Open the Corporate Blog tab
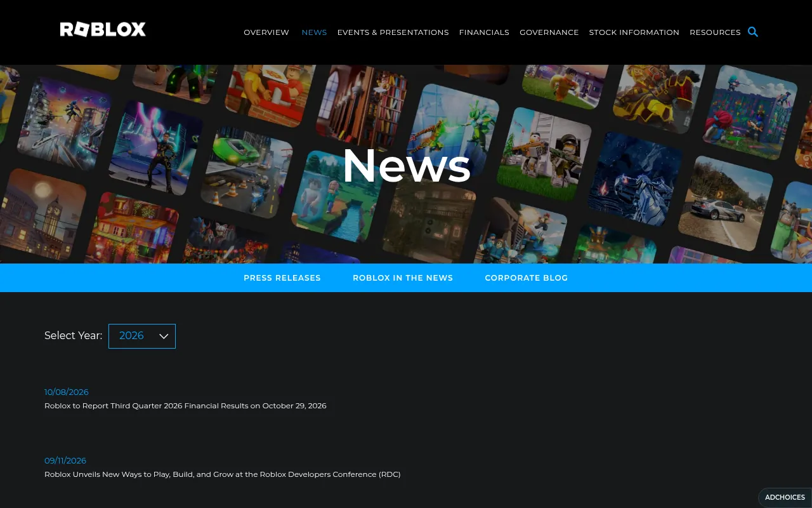812x508 pixels. (x=527, y=278)
